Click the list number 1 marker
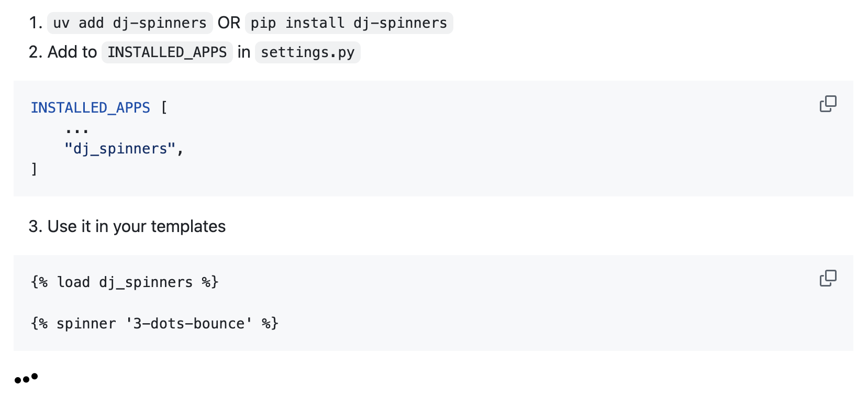This screenshot has width=868, height=418. click(x=35, y=23)
